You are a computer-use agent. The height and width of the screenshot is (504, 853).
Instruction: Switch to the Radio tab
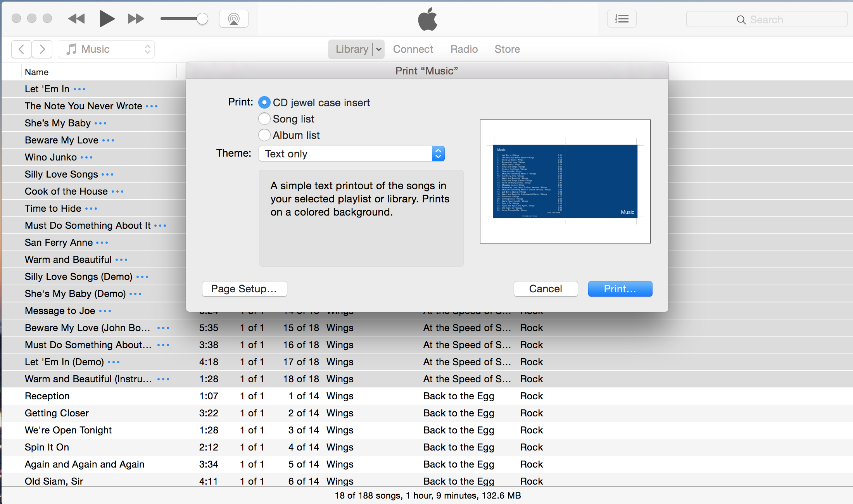(464, 49)
